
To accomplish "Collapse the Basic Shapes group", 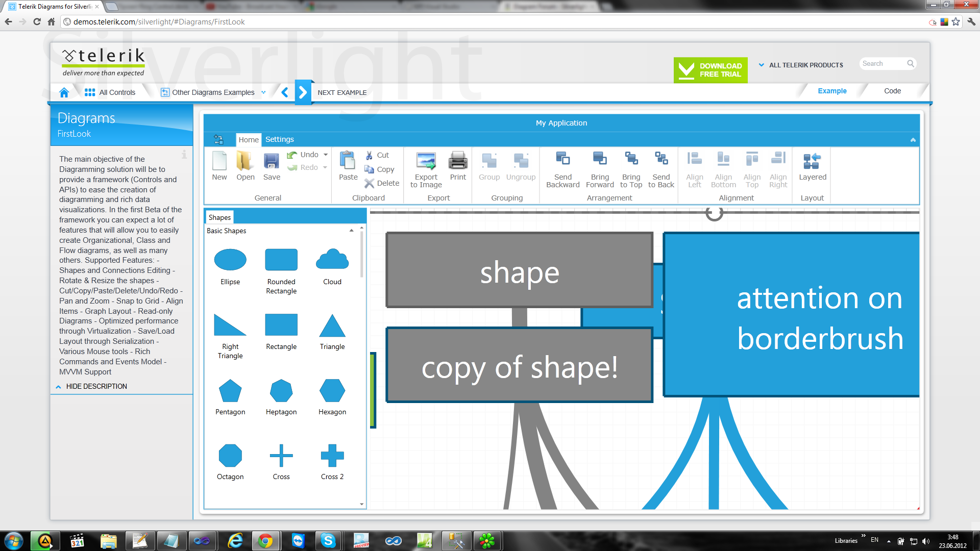I will [x=351, y=231].
